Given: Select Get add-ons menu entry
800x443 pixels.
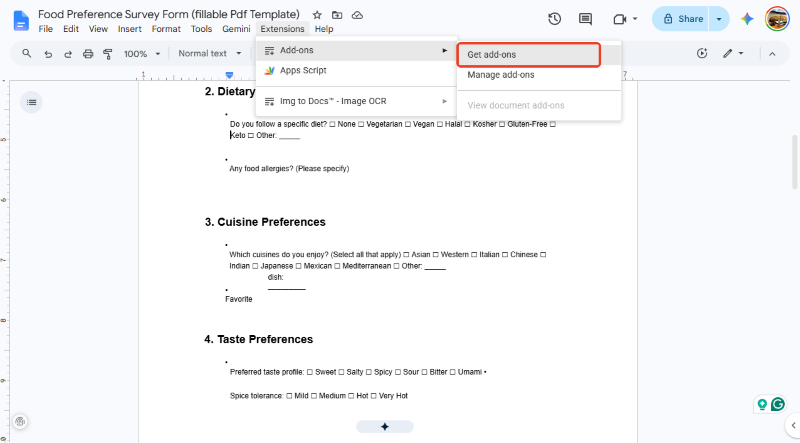Looking at the screenshot, I should pos(529,55).
